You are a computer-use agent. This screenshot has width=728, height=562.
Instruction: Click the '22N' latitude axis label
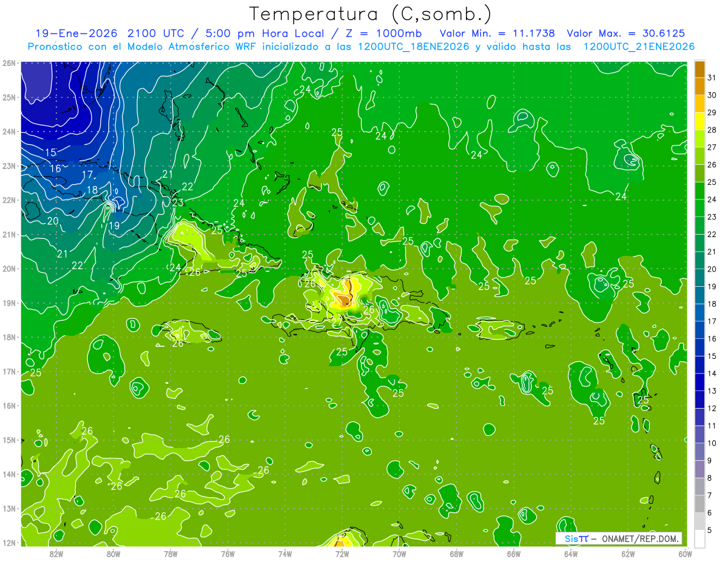coord(9,200)
